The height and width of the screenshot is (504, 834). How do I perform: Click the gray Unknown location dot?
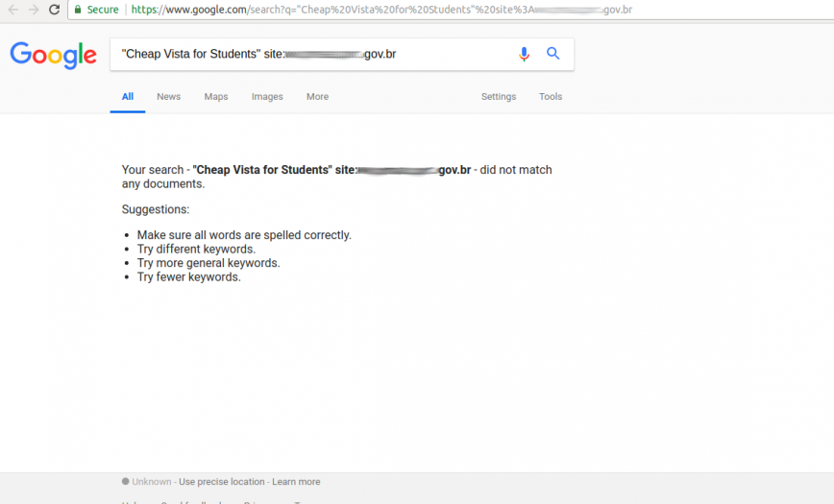pos(125,481)
